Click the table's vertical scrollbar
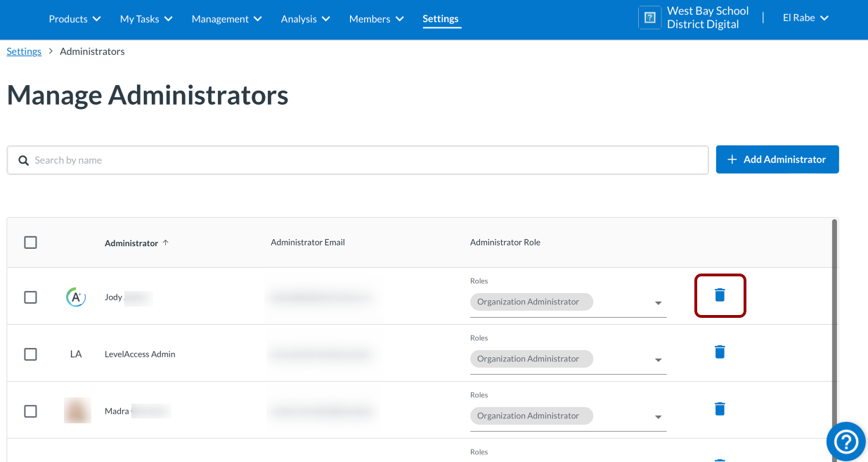The width and height of the screenshot is (868, 462). click(835, 316)
